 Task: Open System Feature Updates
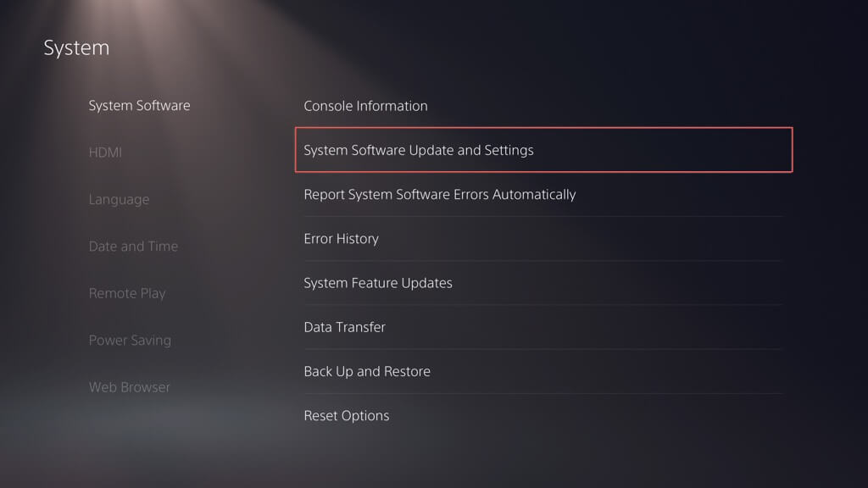pos(378,283)
